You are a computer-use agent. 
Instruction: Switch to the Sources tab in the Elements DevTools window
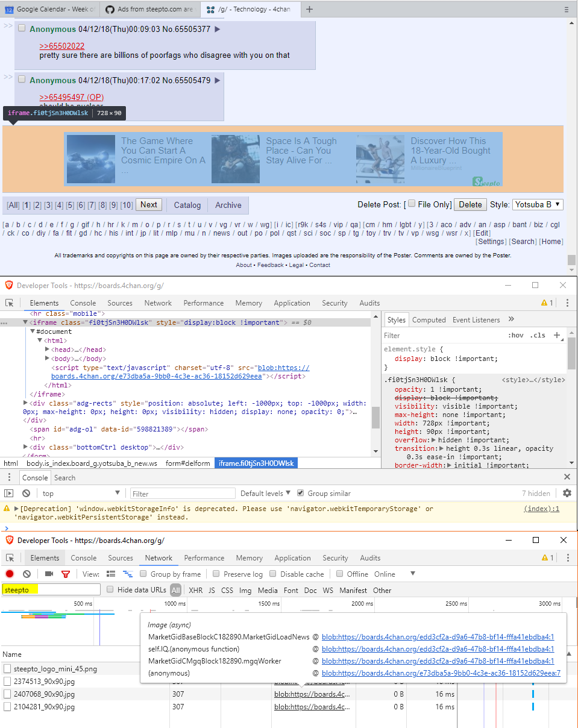coord(120,303)
